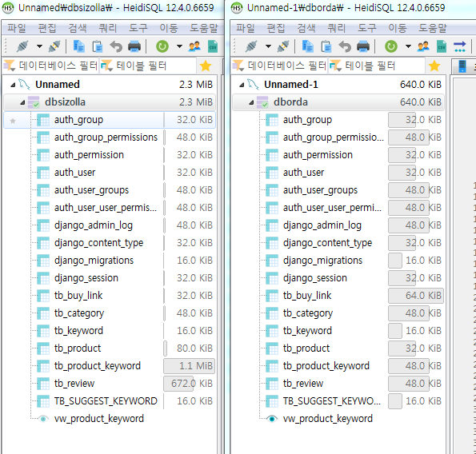Collapse the dbsizolla database node
The height and width of the screenshot is (454, 476).
(x=22, y=102)
